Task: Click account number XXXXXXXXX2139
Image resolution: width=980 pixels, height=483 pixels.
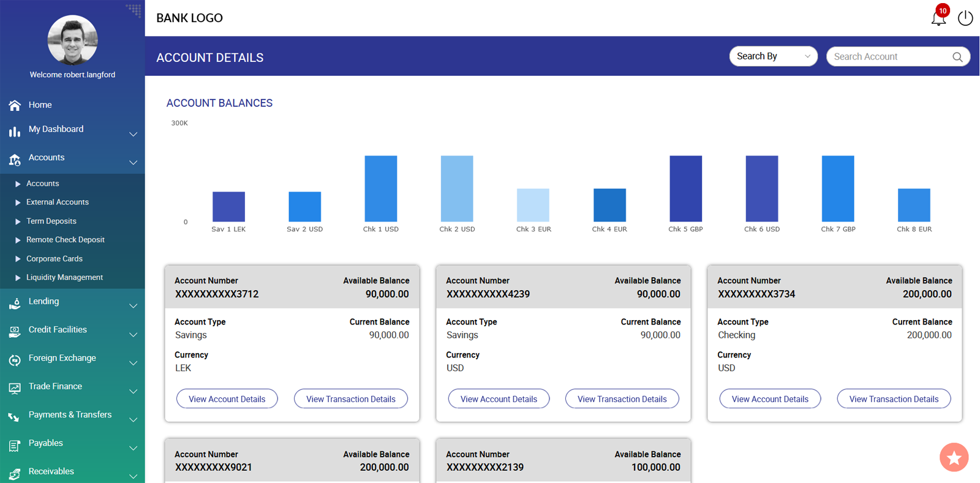Action: (x=484, y=468)
